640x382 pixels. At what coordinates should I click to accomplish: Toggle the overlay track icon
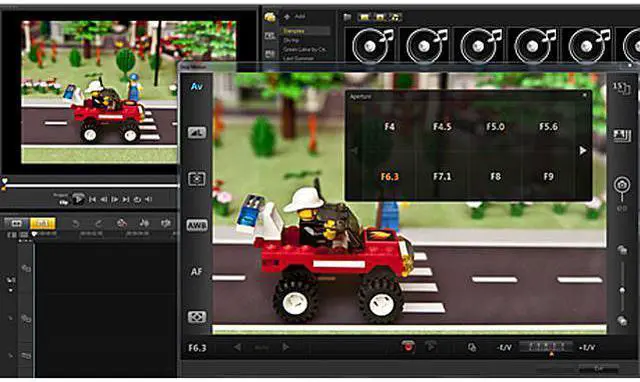(x=26, y=318)
